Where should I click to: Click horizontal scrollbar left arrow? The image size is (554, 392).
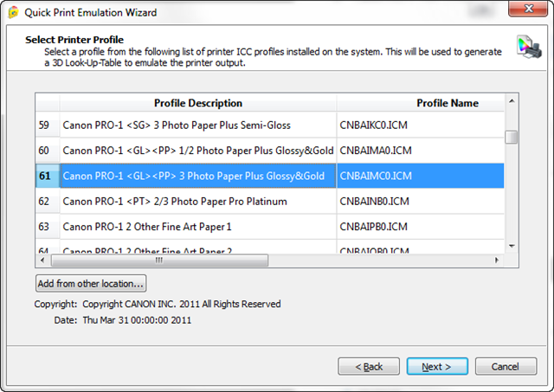click(42, 260)
